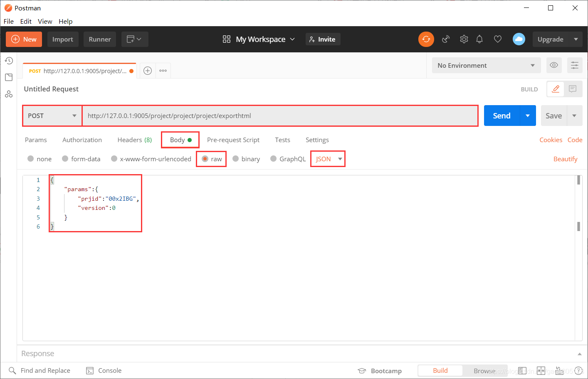Click the blue Send button
Image resolution: width=588 pixels, height=379 pixels.
[x=502, y=116]
